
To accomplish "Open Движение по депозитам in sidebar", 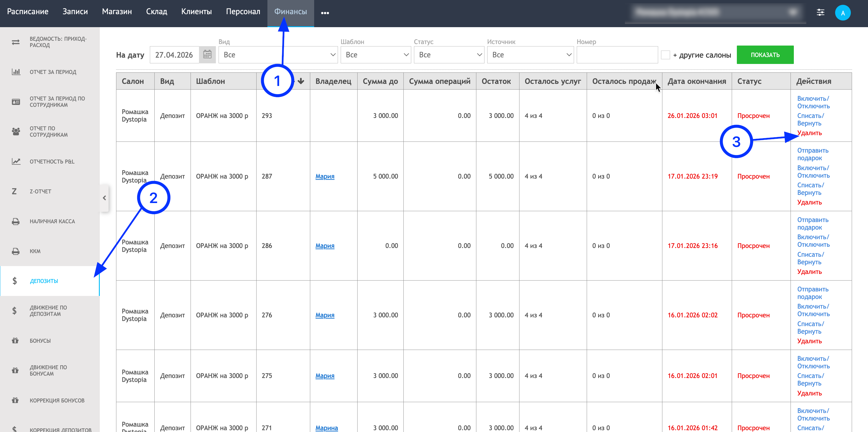I will pos(50,311).
